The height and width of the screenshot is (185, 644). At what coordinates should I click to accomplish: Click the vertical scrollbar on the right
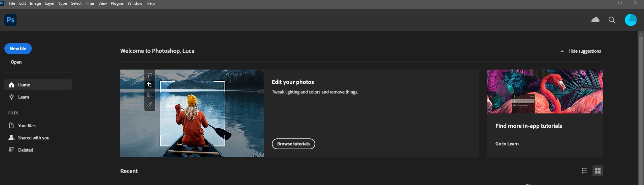[641, 110]
